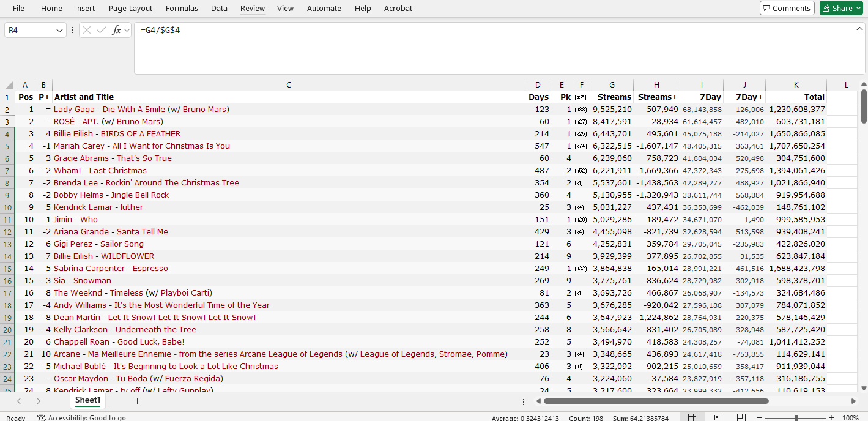Click the Cancel (X) icon in formula bar

click(x=87, y=30)
